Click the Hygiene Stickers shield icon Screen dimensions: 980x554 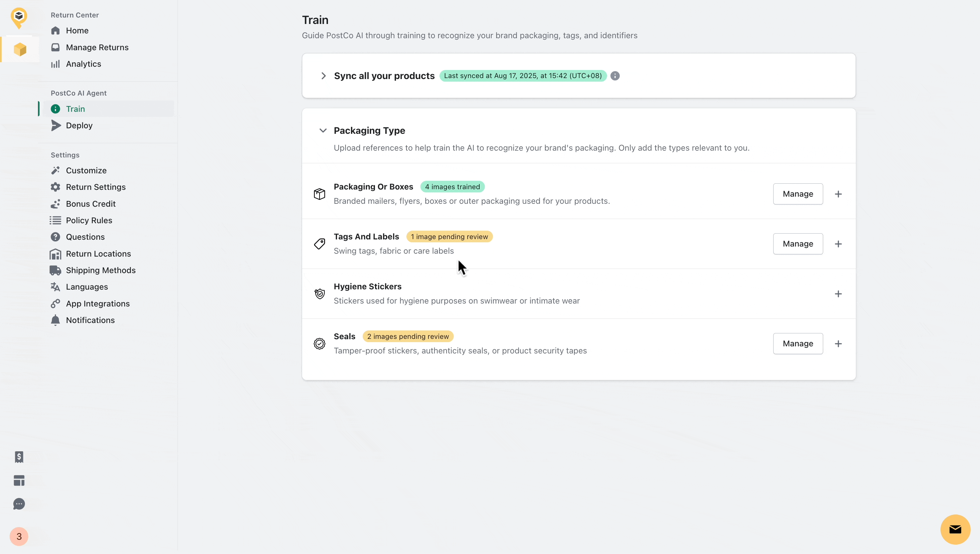pos(320,294)
